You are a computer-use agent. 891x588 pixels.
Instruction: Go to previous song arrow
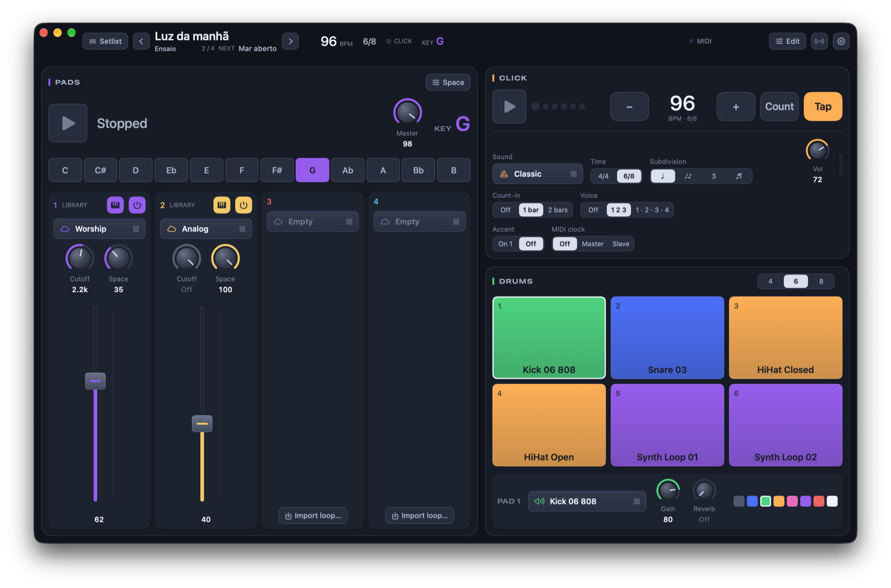pos(141,41)
